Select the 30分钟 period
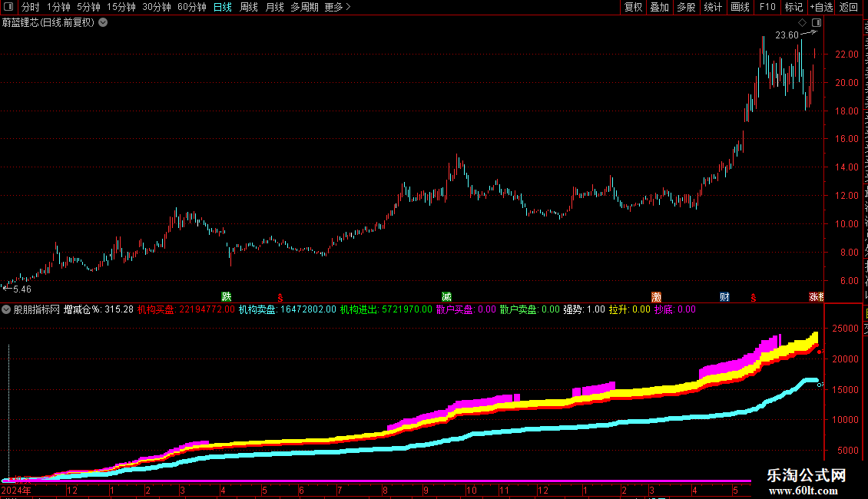The height and width of the screenshot is (499, 868). coord(156,7)
